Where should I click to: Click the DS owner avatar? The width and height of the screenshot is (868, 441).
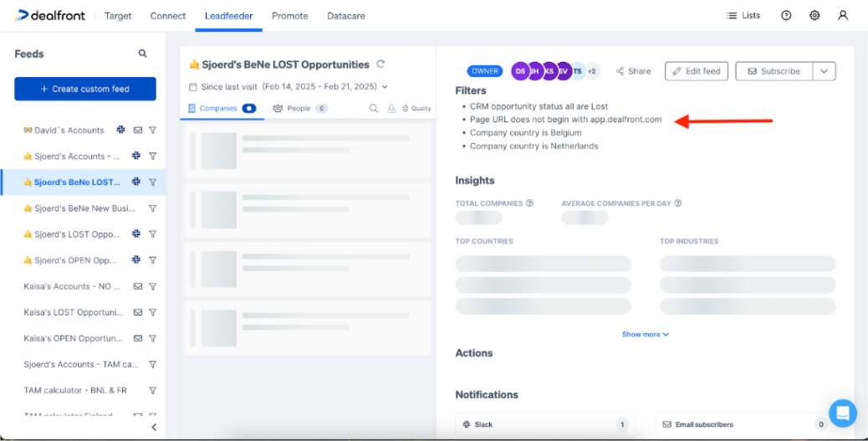[520, 71]
